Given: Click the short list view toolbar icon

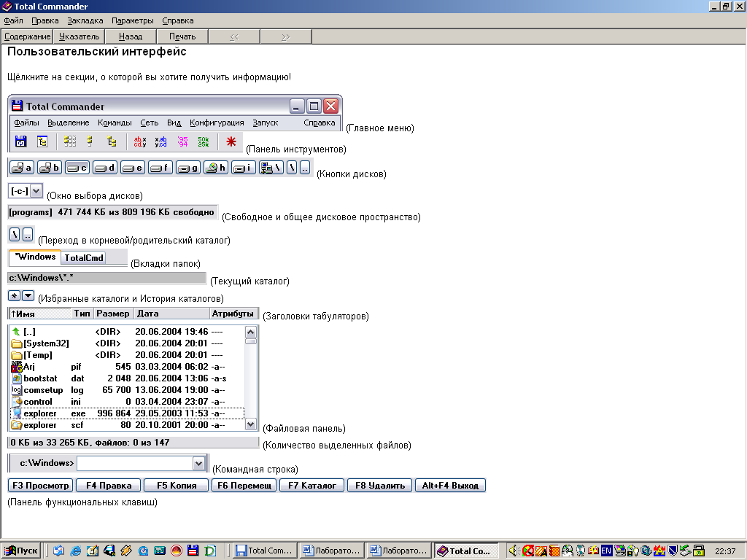Looking at the screenshot, I should tap(90, 141).
